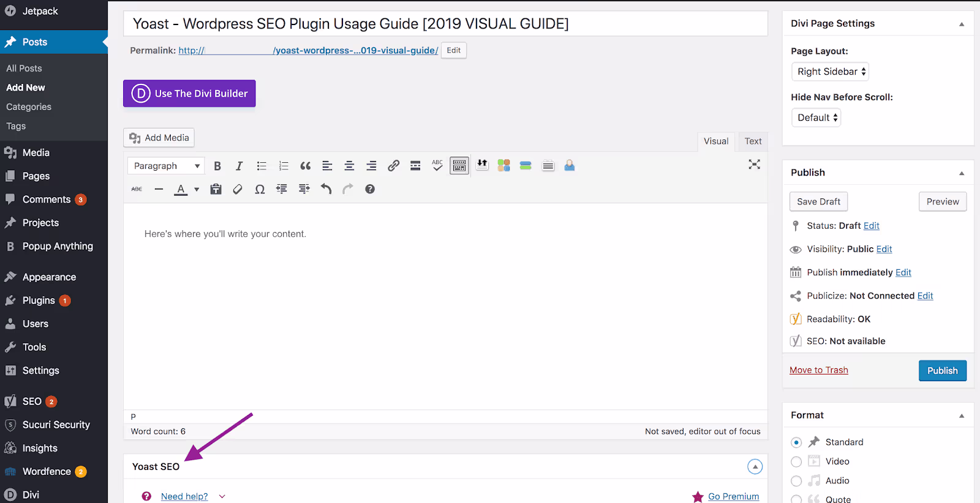Open Paragraph format dropdown
This screenshot has height=503, width=980.
coord(166,166)
